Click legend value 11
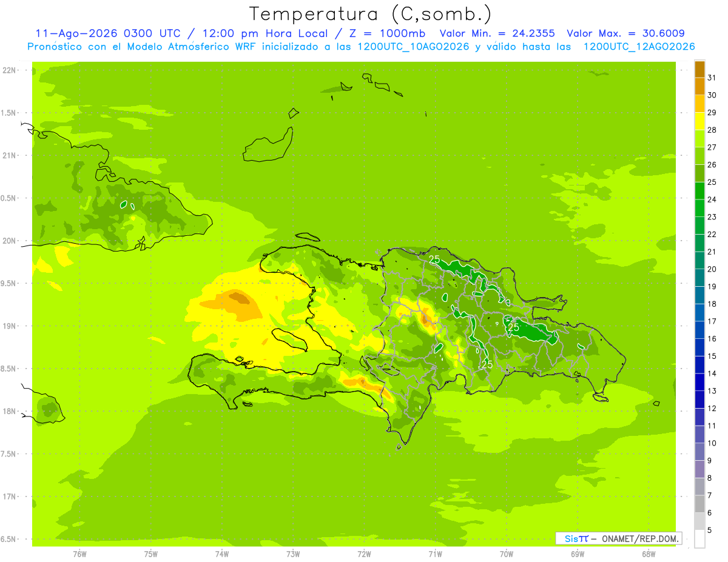Viewport: 728px width, 562px height. coord(712,426)
